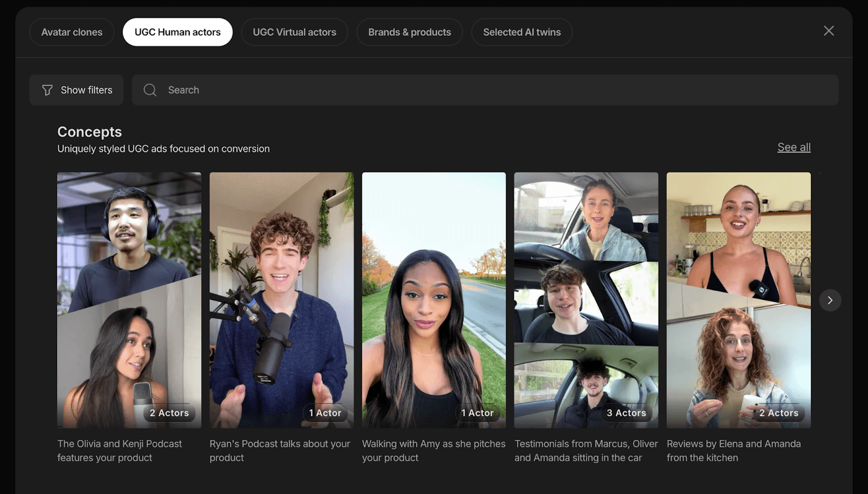Close the actor selection dialog

828,31
